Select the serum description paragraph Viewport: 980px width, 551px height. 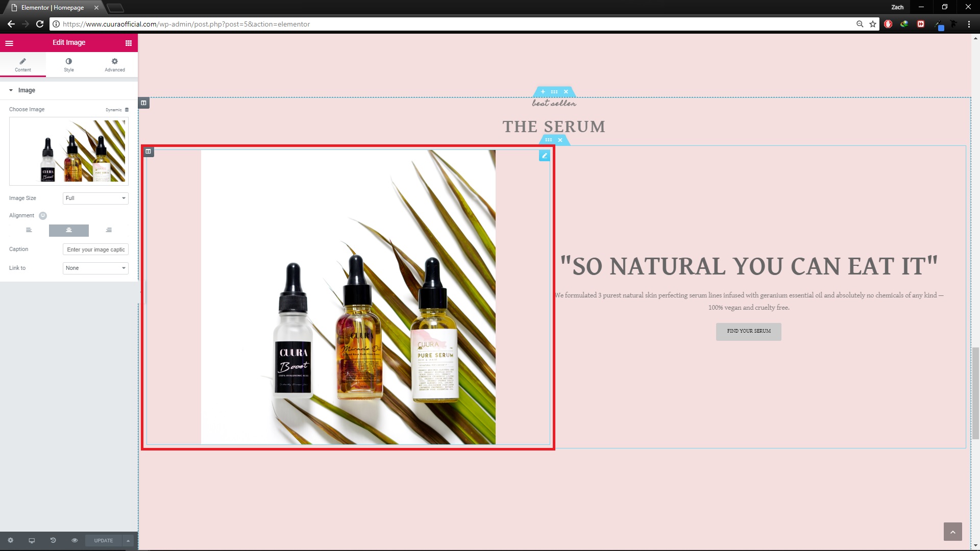pos(749,302)
